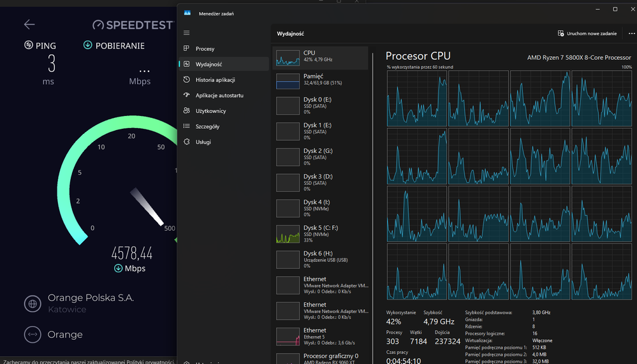Image resolution: width=637 pixels, height=364 pixels.
Task: Click the download icon next to Mbps
Action: tap(118, 268)
